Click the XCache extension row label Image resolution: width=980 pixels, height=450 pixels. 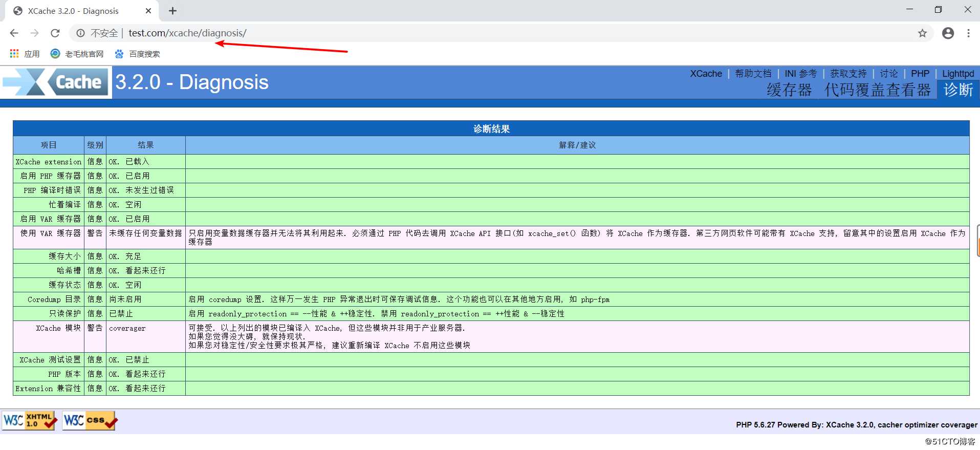point(49,162)
